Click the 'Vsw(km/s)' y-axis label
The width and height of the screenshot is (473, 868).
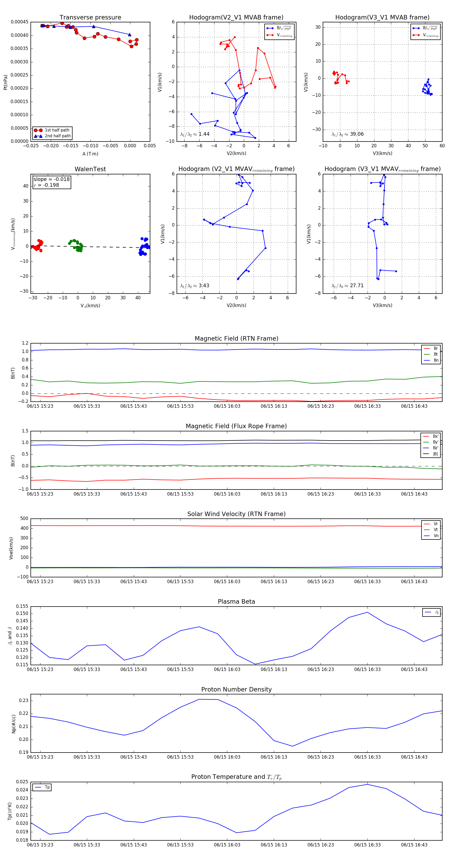(11, 548)
